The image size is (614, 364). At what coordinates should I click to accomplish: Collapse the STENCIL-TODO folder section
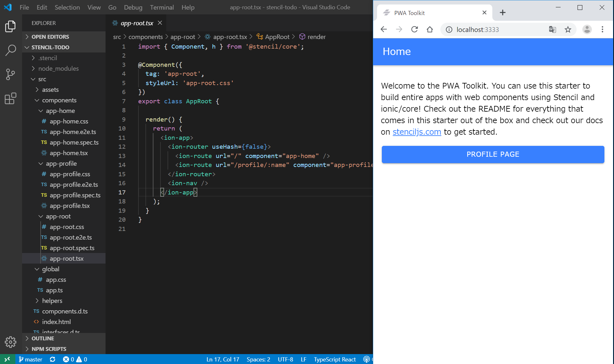point(64,47)
